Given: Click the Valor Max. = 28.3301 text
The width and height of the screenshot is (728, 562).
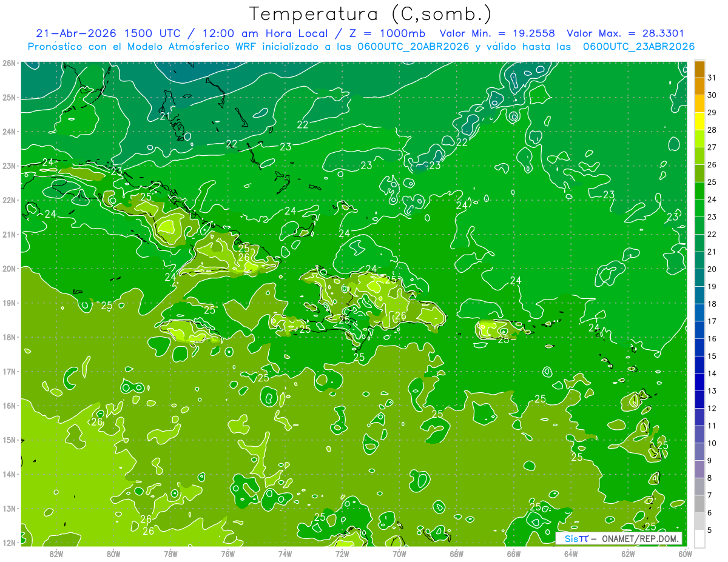Looking at the screenshot, I should (625, 33).
